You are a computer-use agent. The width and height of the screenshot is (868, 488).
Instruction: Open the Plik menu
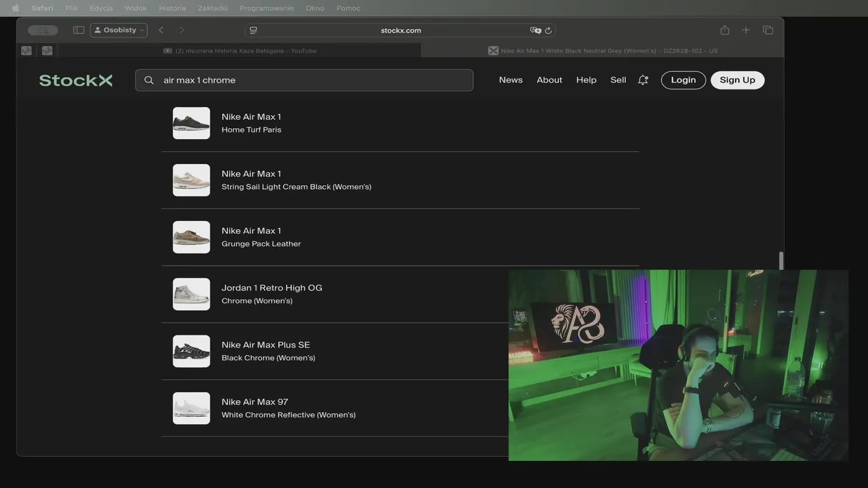coord(71,8)
